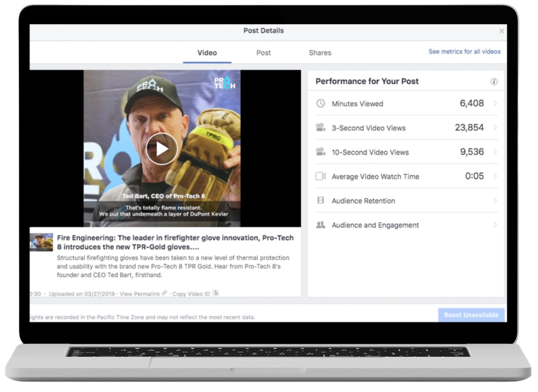Image resolution: width=538 pixels, height=392 pixels.
Task: Select the Audience Retention label
Action: pos(363,201)
